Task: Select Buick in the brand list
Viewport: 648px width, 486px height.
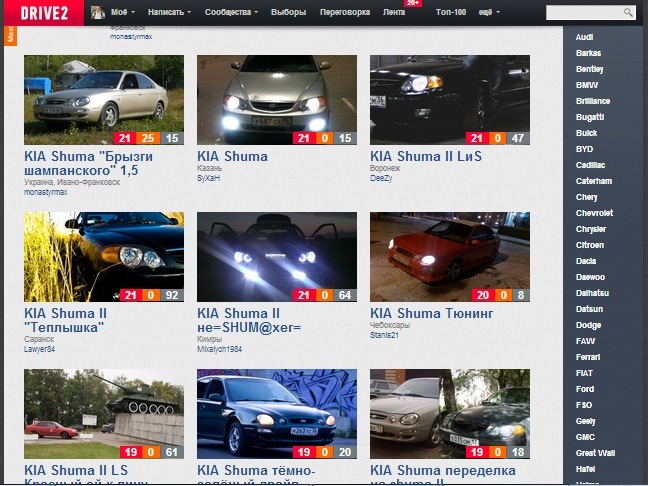Action: click(586, 133)
